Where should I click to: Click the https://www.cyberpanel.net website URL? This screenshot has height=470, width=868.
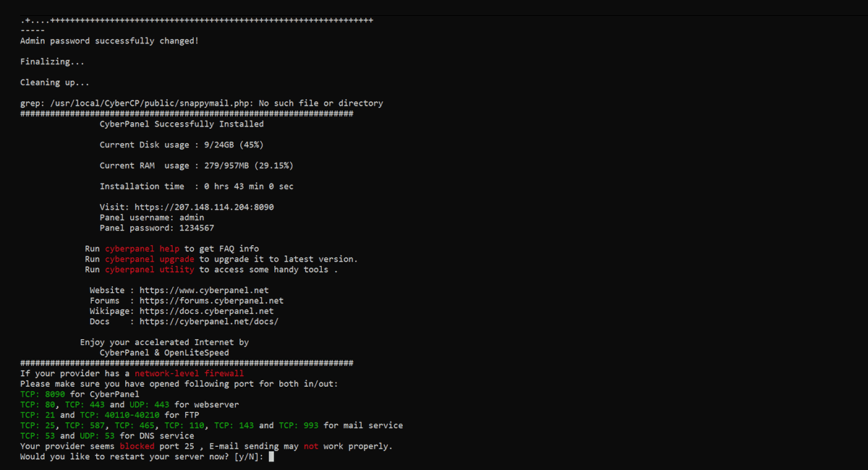pos(204,291)
